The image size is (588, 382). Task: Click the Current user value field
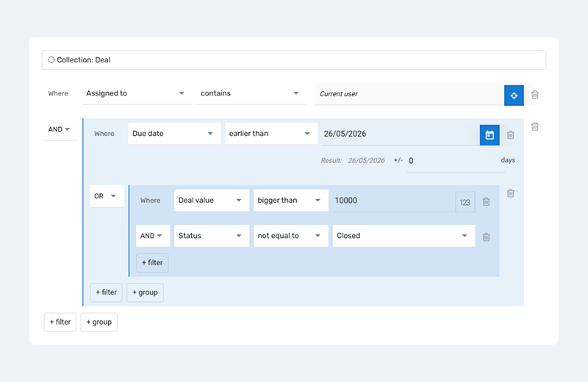[409, 94]
